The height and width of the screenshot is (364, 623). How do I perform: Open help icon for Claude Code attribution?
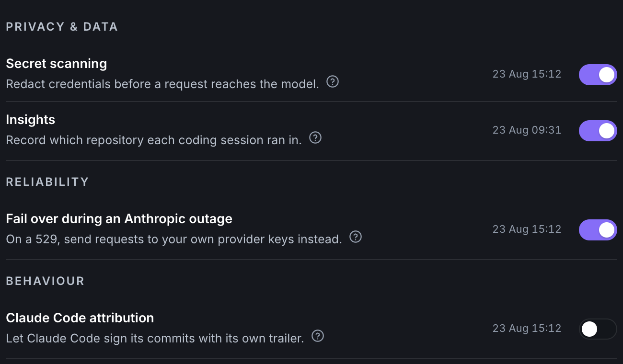click(318, 336)
